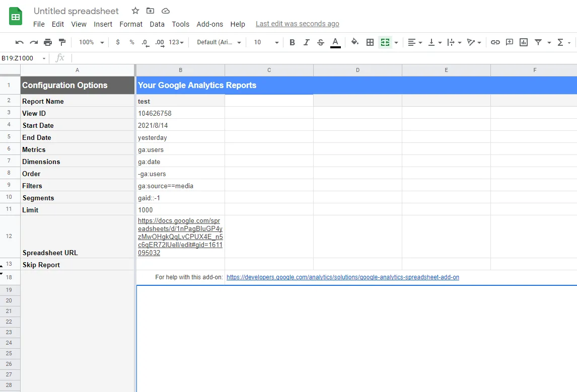Screen dimensions: 577x392
Task: Click the Undo icon
Action: click(19, 42)
